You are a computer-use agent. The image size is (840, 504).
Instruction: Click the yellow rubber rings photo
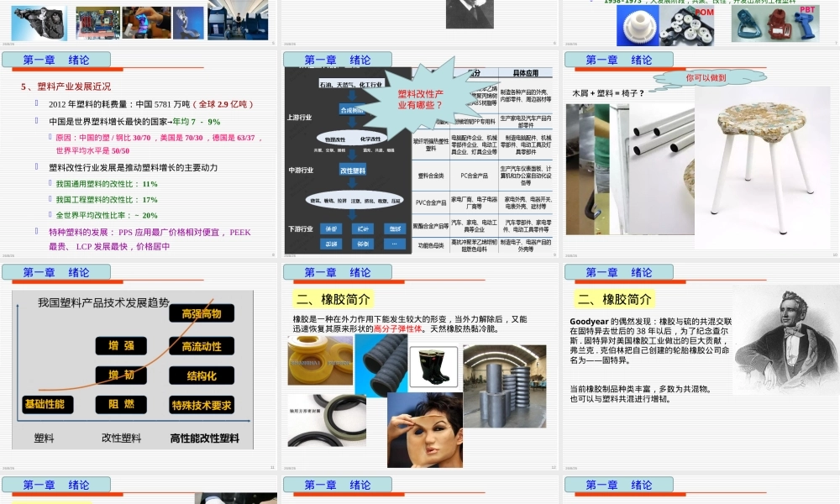click(320, 360)
